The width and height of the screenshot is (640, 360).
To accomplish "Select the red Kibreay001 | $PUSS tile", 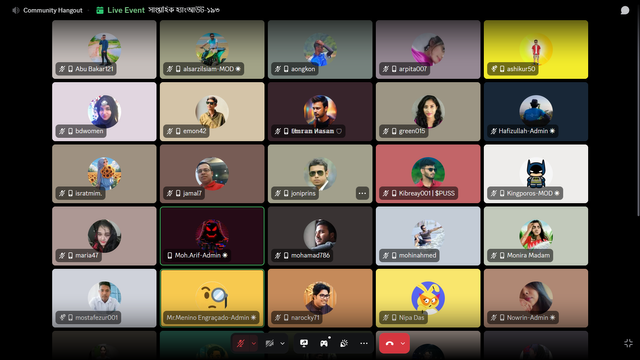I will (428, 174).
